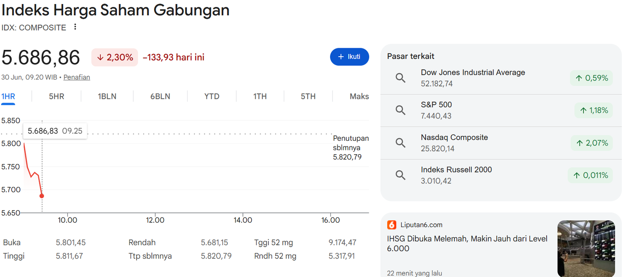Select the 6BLN range tab
This screenshot has width=644, height=277.
160,96
